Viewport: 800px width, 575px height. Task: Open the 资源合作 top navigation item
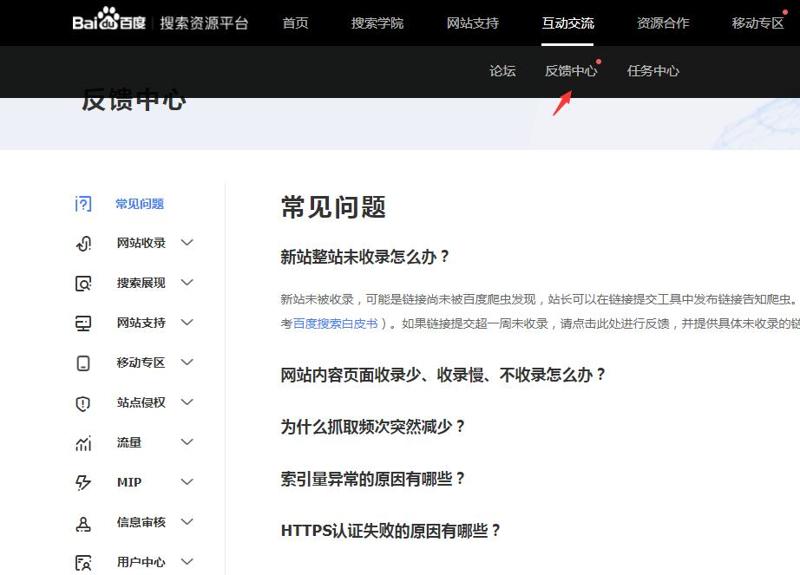(663, 23)
